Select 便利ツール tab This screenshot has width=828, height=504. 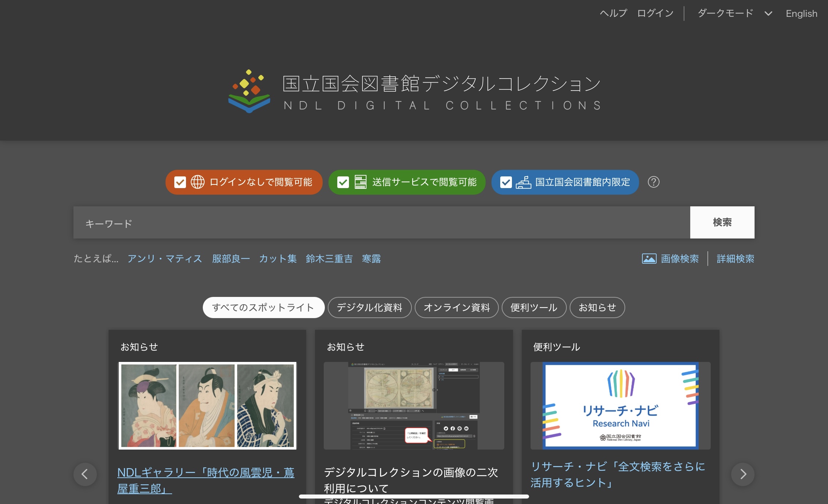[x=534, y=308]
